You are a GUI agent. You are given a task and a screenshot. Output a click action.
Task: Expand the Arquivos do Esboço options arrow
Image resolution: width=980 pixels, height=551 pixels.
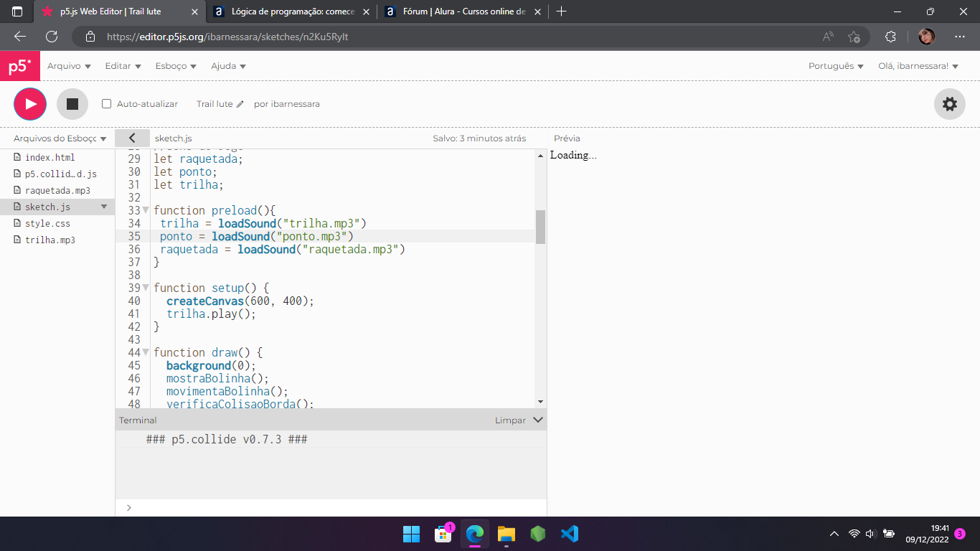point(103,138)
